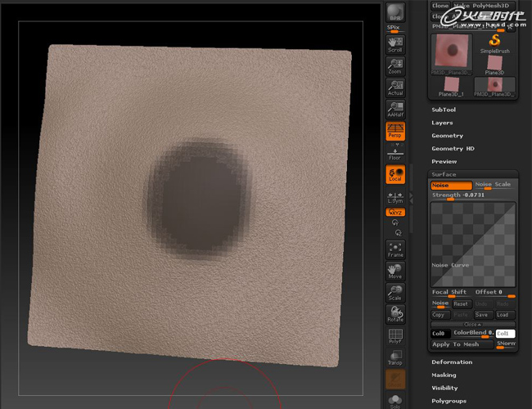Select the Move view tool
The width and height of the screenshot is (532, 409).
(x=395, y=272)
